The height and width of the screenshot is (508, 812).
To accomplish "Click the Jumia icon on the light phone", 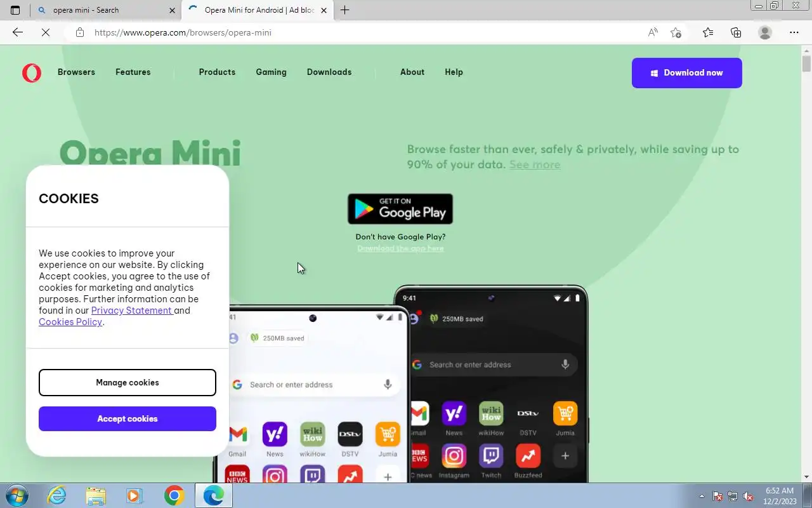I will (388, 434).
